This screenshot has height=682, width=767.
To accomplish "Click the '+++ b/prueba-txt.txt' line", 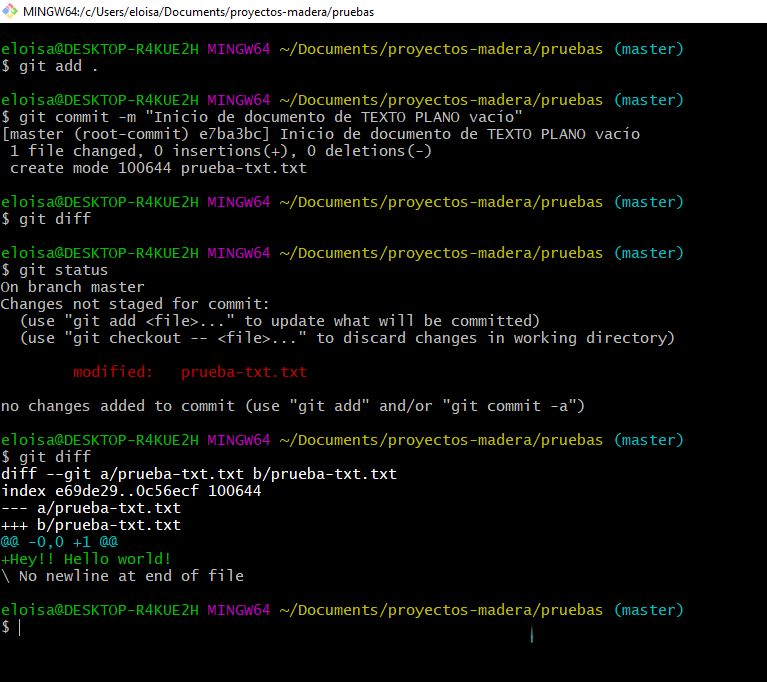I will pos(91,525).
